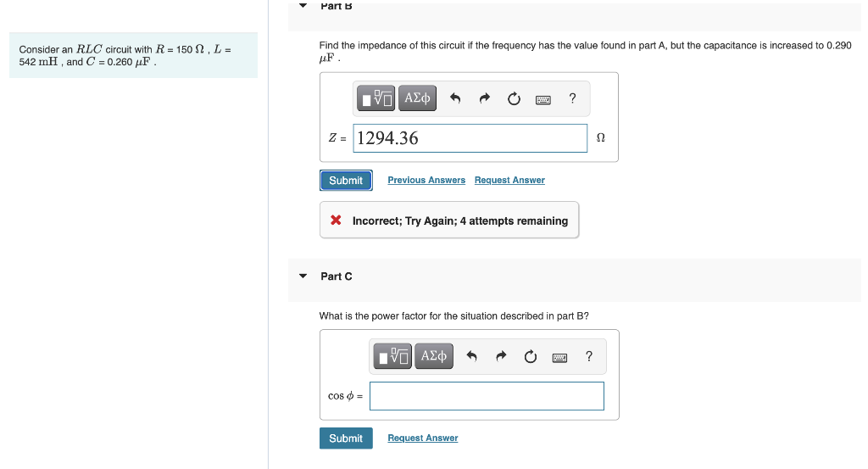Click the cos φ answer input field
The width and height of the screenshot is (868, 469).
tap(487, 396)
